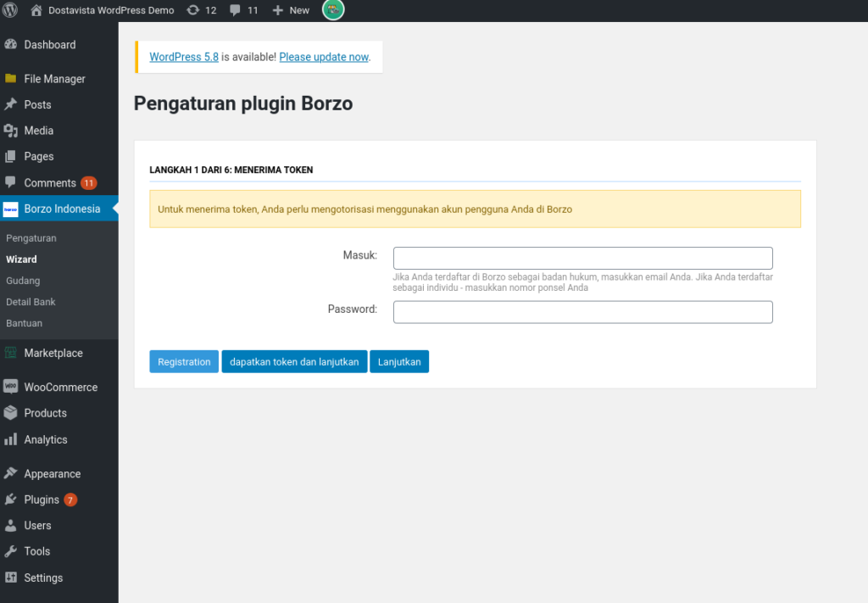868x603 pixels.
Task: Open Gudang submenu item
Action: click(x=23, y=281)
